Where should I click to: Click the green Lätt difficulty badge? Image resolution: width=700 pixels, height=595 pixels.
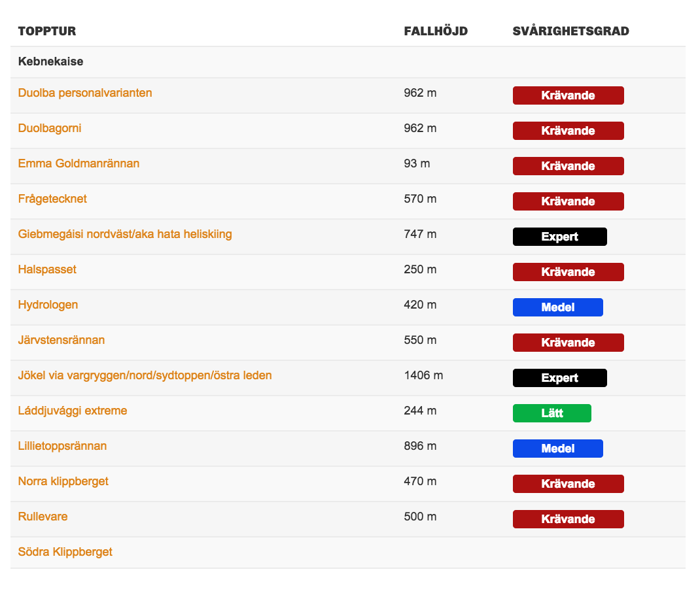click(x=551, y=413)
